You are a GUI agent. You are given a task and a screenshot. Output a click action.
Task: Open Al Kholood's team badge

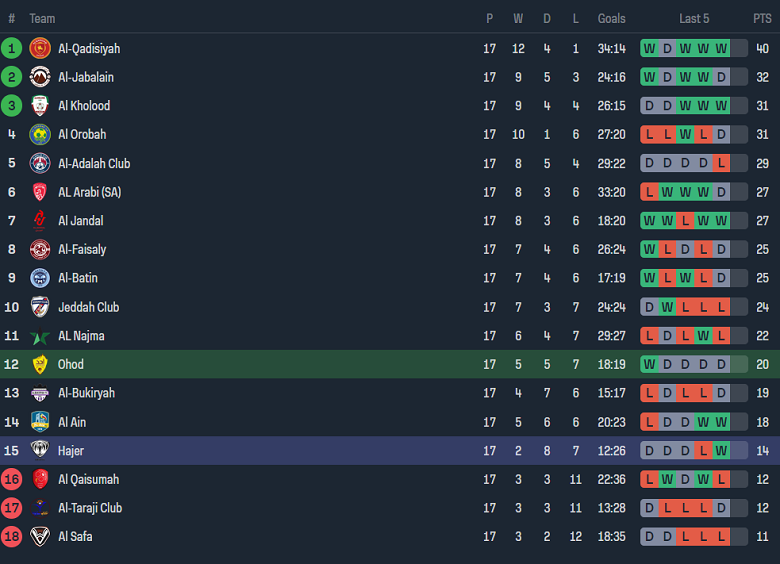(40, 106)
